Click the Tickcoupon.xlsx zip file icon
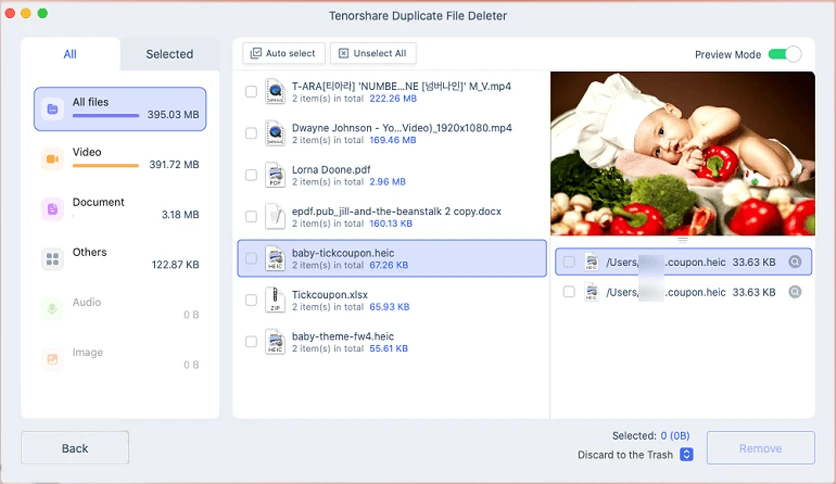836x484 pixels. pyautogui.click(x=275, y=300)
